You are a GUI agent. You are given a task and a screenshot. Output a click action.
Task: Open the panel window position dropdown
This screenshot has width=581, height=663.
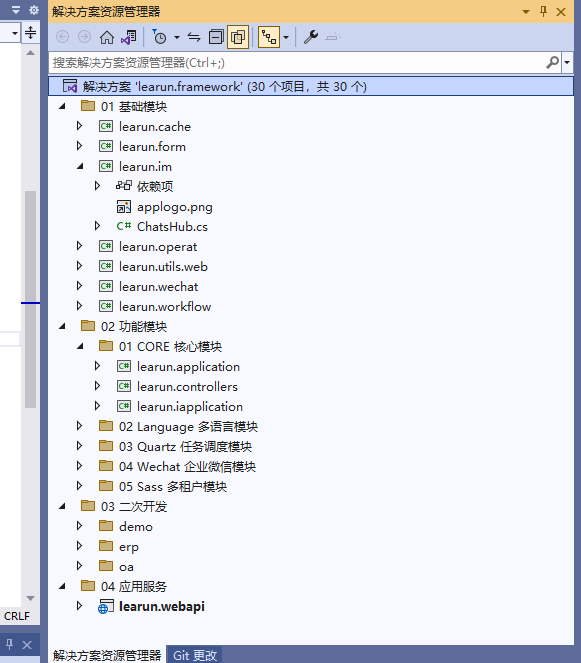[526, 12]
